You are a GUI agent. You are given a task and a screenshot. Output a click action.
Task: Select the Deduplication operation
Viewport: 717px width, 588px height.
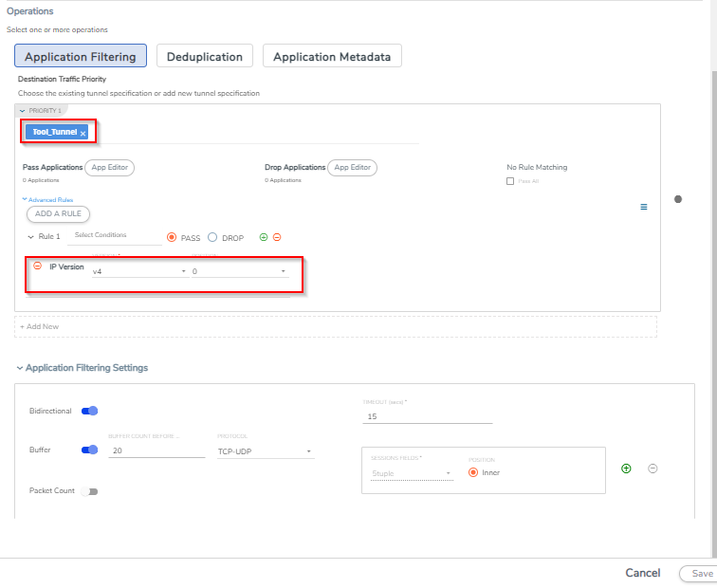205,56
